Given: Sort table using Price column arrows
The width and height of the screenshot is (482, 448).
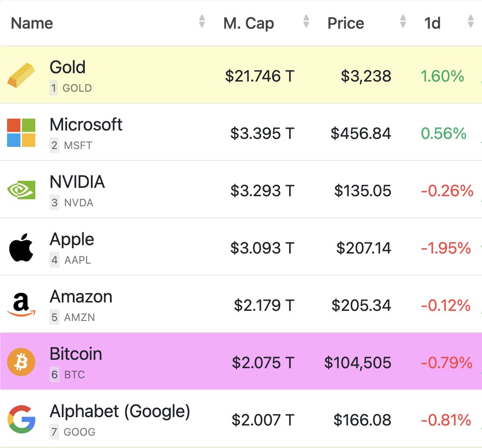Looking at the screenshot, I should (403, 22).
